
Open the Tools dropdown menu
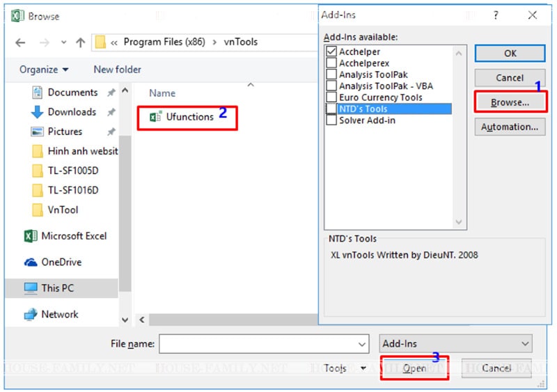345,368
